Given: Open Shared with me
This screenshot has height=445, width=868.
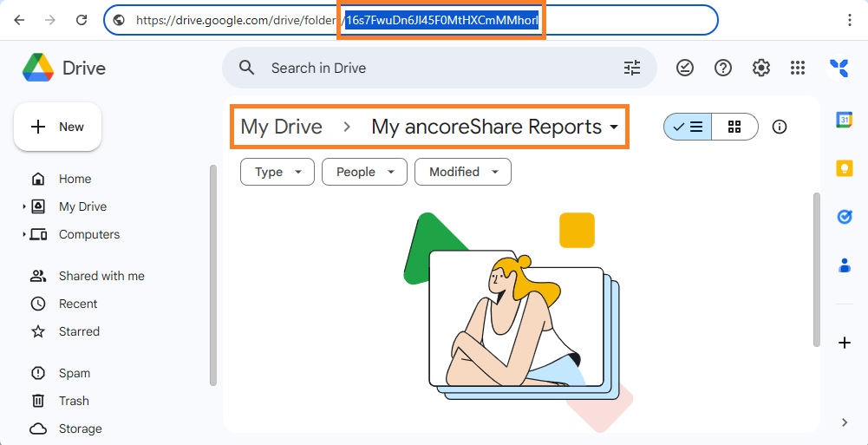Looking at the screenshot, I should tap(101, 276).
